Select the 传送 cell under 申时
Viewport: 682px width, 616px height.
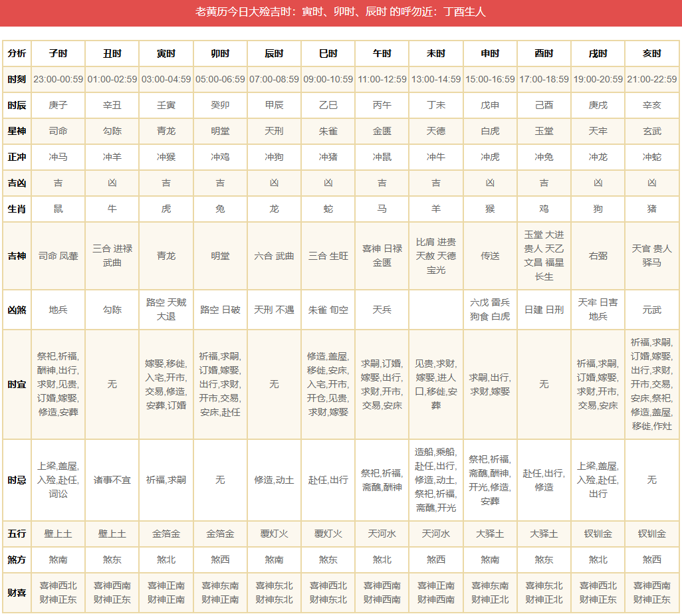490,256
